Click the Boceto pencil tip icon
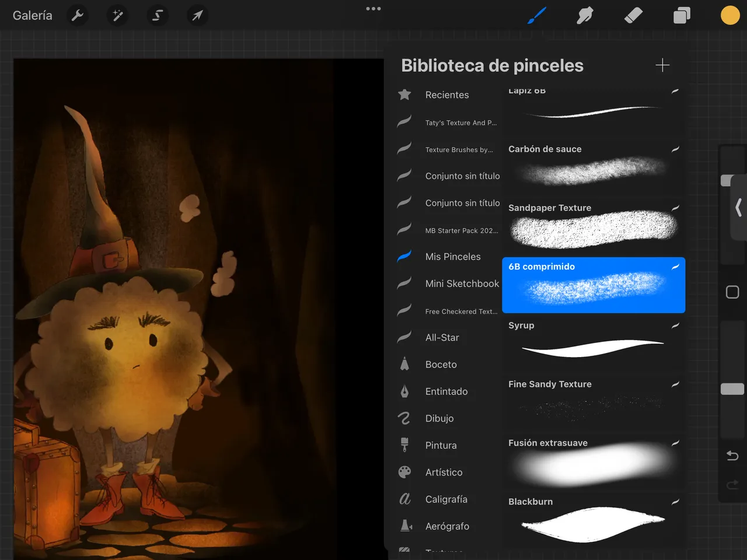Image resolution: width=747 pixels, height=560 pixels. click(404, 364)
